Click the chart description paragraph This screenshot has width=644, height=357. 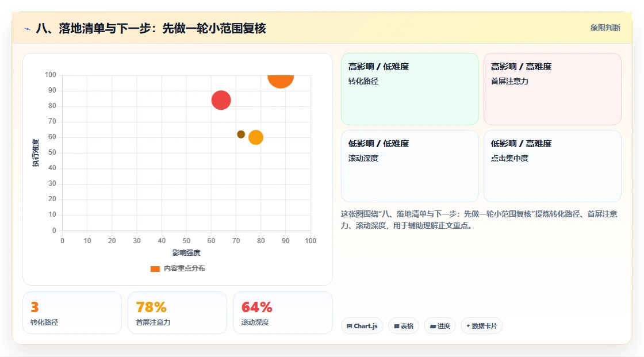pyautogui.click(x=480, y=220)
